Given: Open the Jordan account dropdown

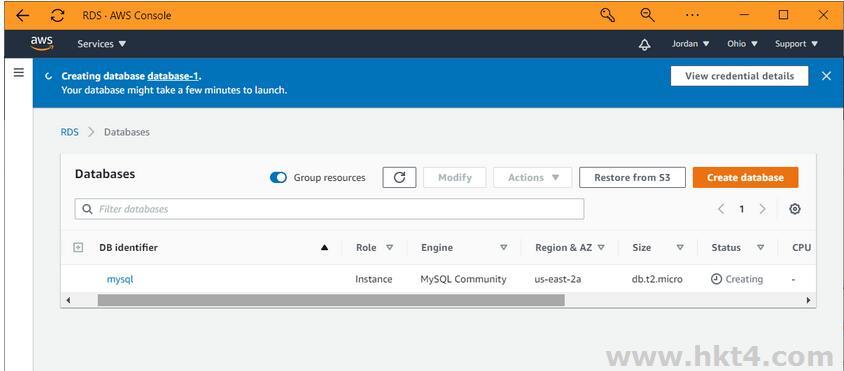Looking at the screenshot, I should pos(691,44).
